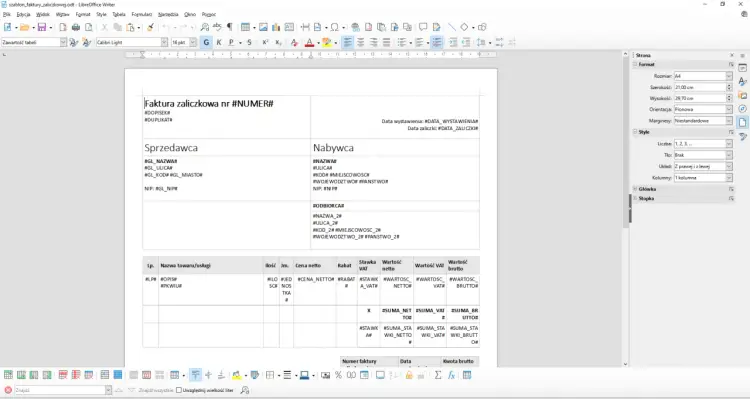Insert a special character (Omega icon)
The image size is (750, 399).
point(334,27)
